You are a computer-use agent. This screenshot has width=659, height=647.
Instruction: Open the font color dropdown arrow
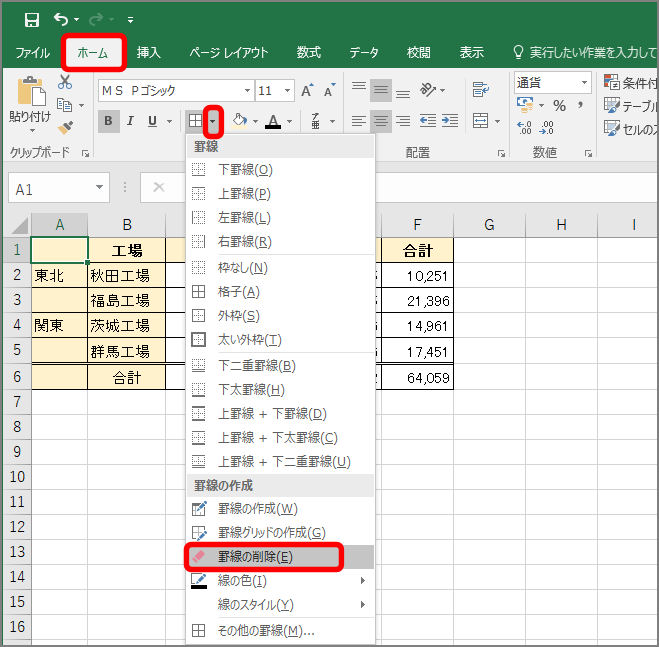click(290, 121)
